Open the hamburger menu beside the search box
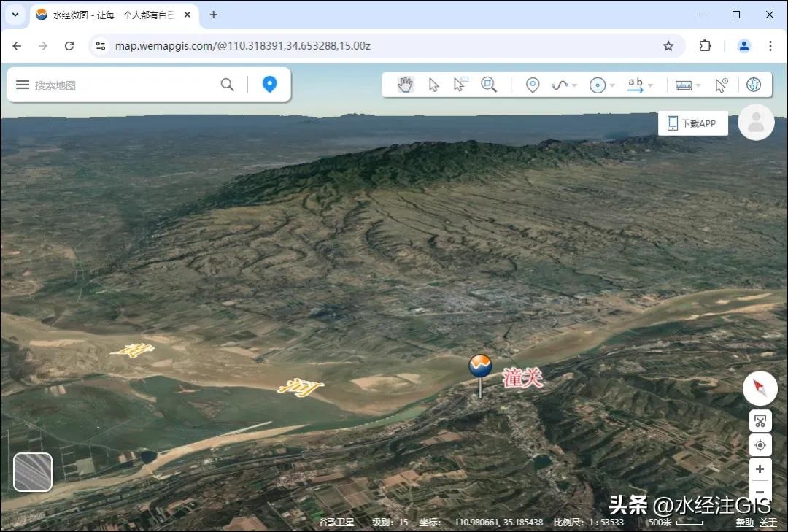 pyautogui.click(x=23, y=85)
